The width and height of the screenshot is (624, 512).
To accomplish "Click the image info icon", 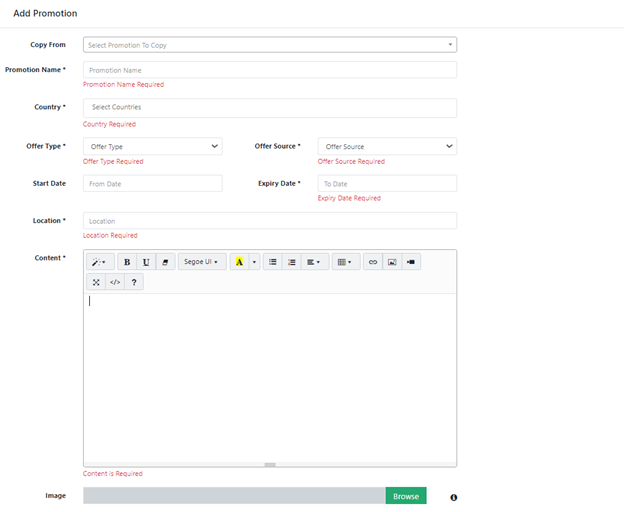I will pyautogui.click(x=454, y=497).
